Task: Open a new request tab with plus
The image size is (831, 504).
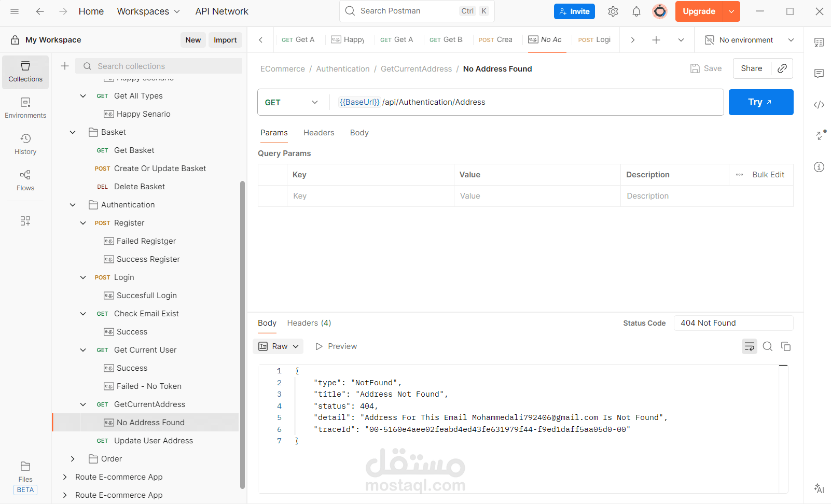Action: pyautogui.click(x=656, y=40)
